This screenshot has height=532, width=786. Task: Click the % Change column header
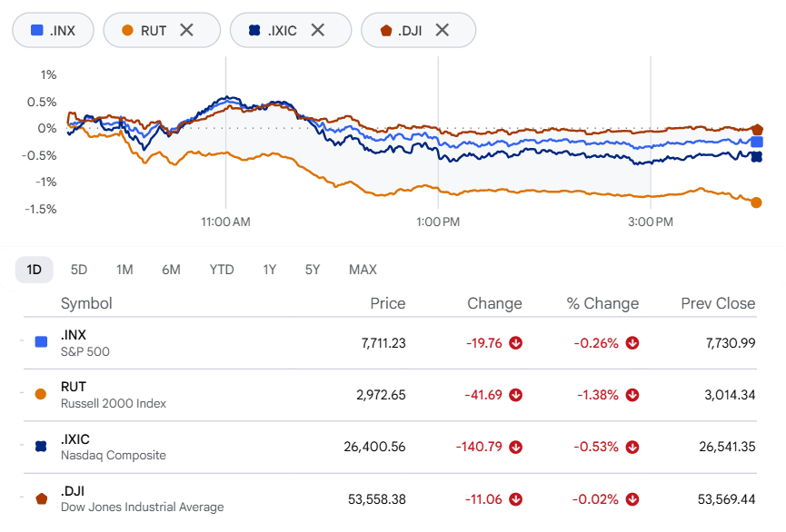[602, 303]
